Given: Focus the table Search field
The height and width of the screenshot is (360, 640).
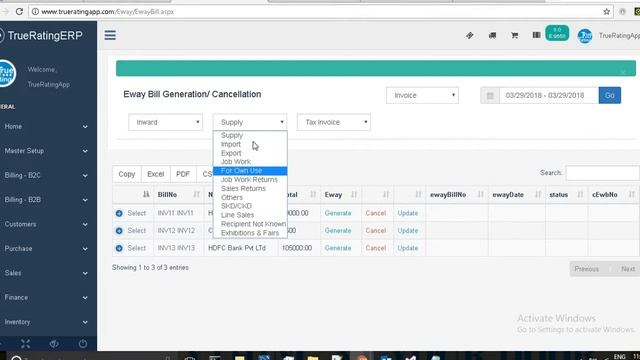Looking at the screenshot, I should [602, 173].
